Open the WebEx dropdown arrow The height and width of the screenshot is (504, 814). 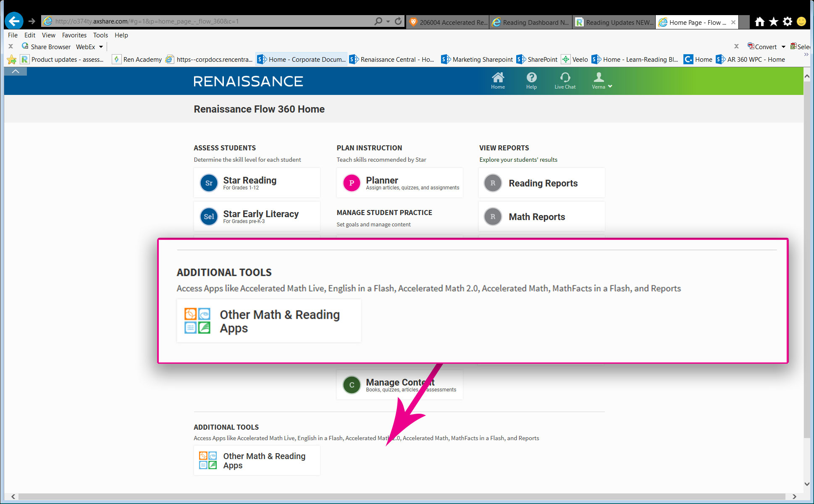coord(101,47)
